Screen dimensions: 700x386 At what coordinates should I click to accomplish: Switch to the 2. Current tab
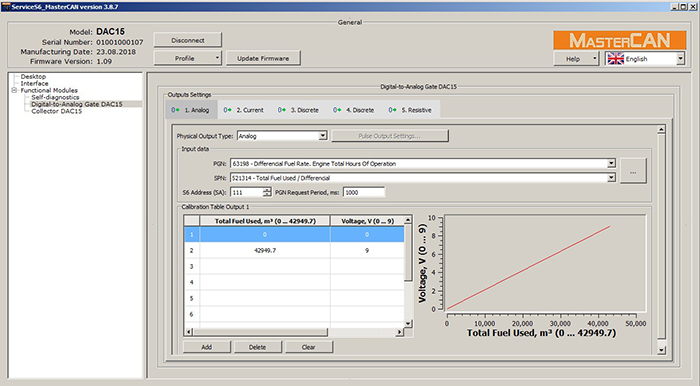[244, 110]
